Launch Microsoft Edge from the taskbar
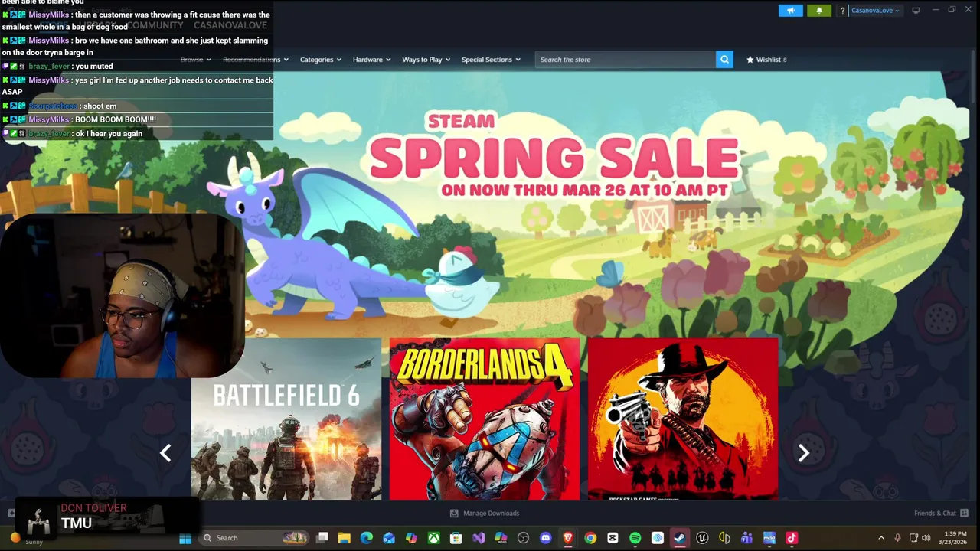The height and width of the screenshot is (551, 980). [x=367, y=538]
